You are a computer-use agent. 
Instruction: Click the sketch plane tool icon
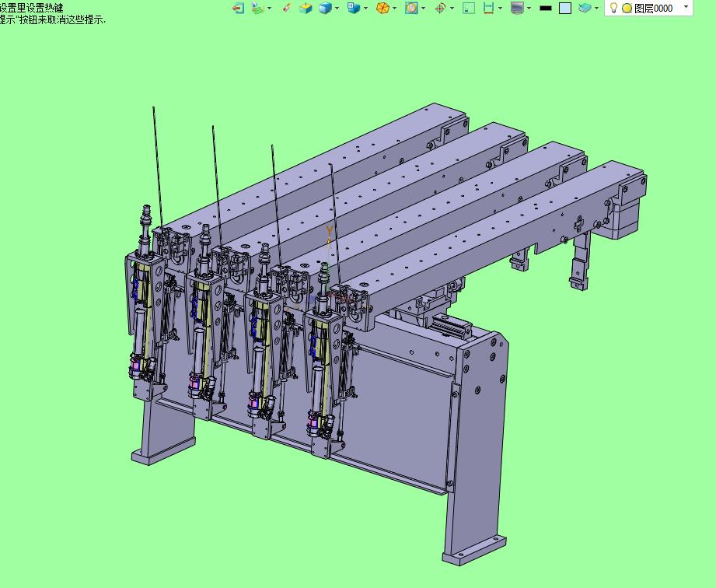tap(258, 8)
